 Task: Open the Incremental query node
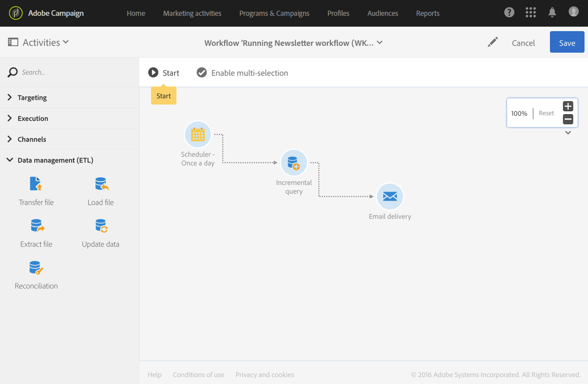[x=294, y=163]
